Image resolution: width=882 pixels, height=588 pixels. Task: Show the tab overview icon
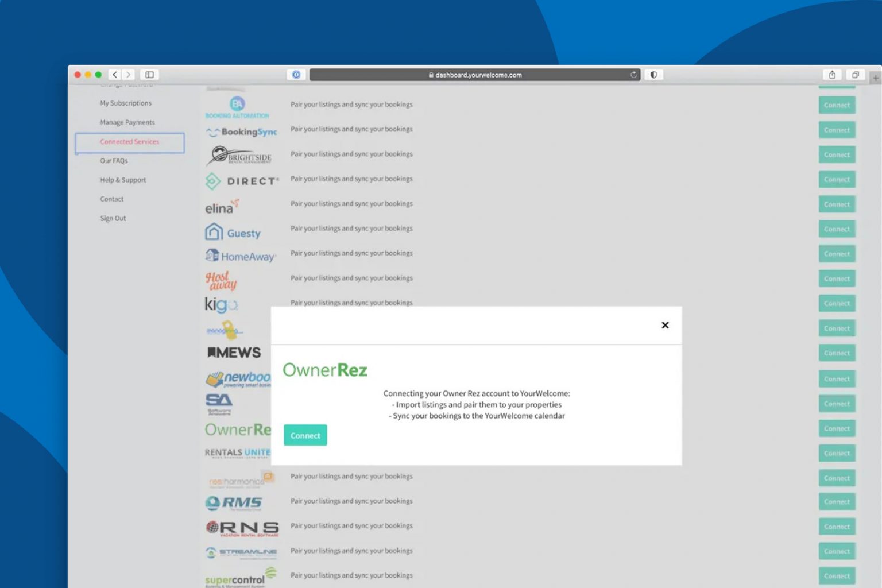point(855,75)
